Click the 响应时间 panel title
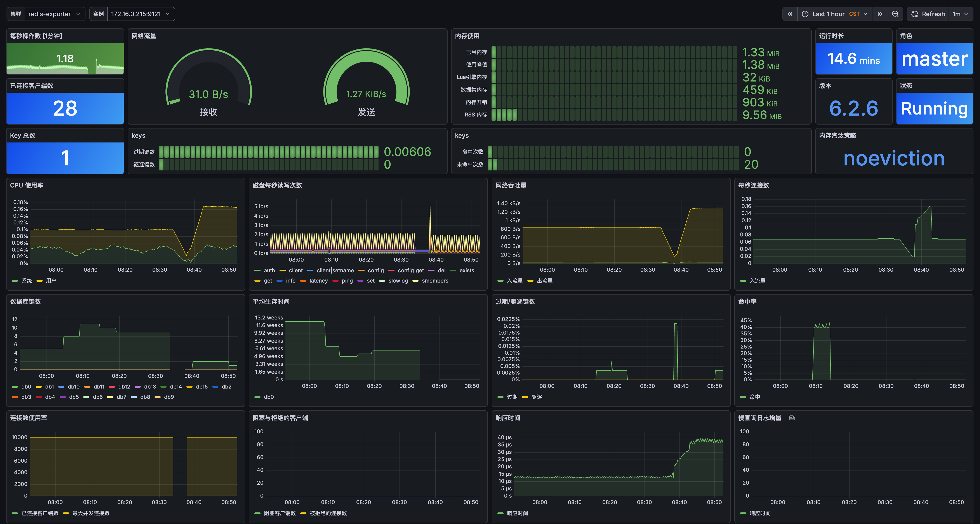 pos(508,418)
